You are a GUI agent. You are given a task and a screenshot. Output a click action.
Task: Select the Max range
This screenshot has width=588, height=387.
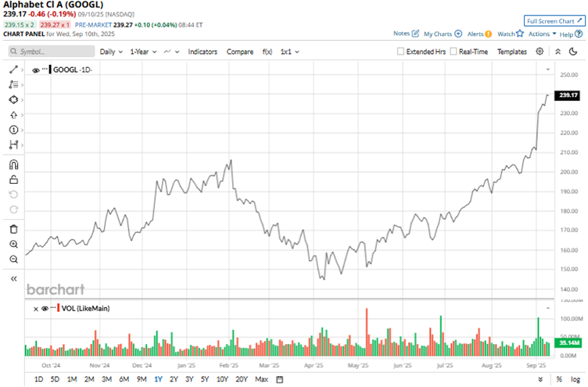tap(261, 379)
